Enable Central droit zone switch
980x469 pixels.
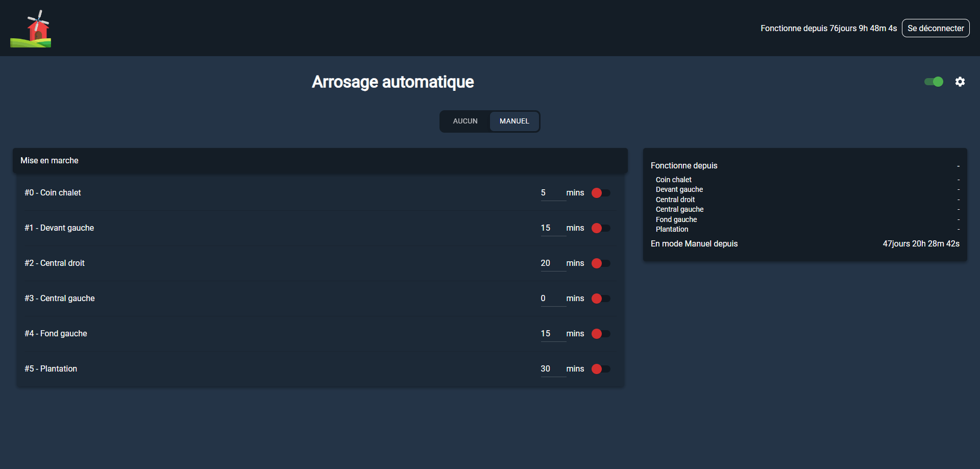point(601,263)
